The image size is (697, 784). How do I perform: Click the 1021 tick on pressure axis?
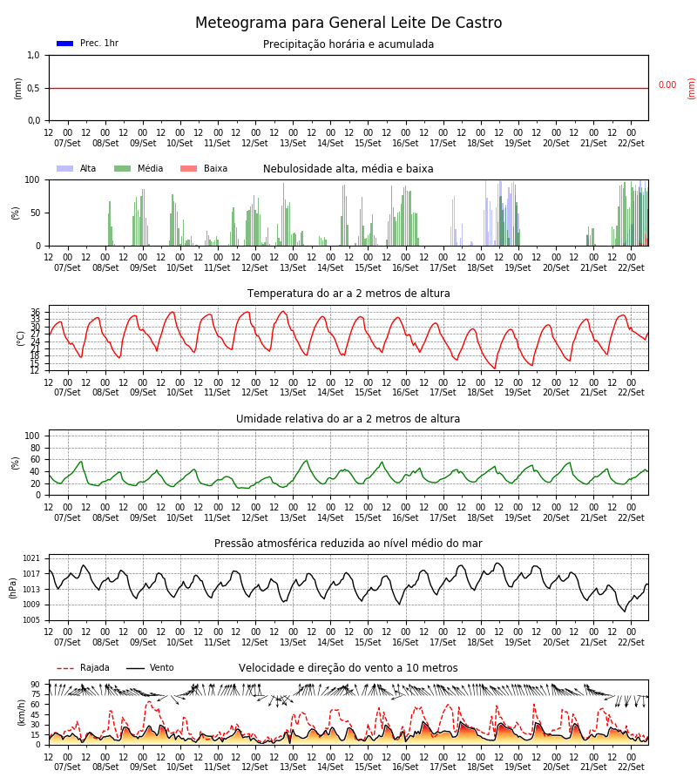point(31,558)
